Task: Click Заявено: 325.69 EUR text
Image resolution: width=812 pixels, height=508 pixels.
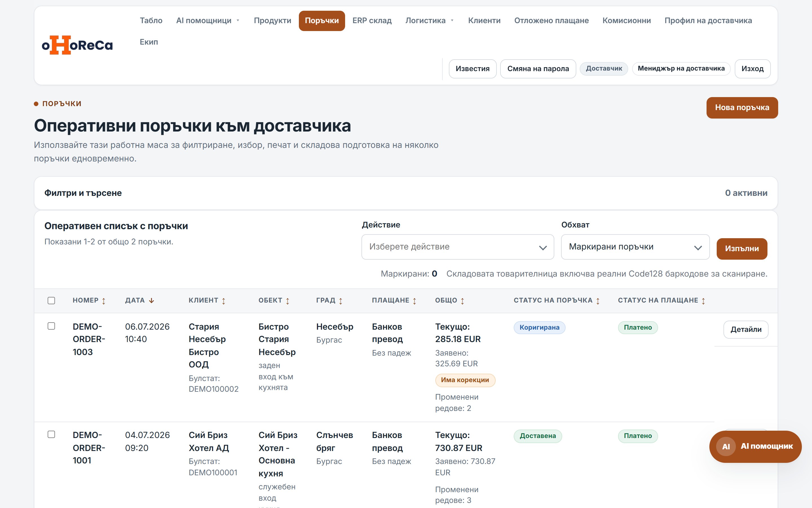Action: (x=456, y=358)
